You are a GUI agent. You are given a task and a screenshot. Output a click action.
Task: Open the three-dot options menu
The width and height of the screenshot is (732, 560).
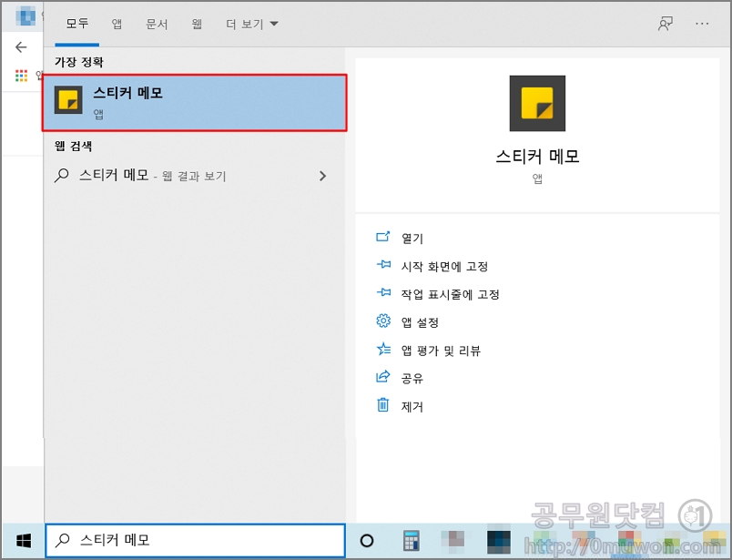click(702, 24)
